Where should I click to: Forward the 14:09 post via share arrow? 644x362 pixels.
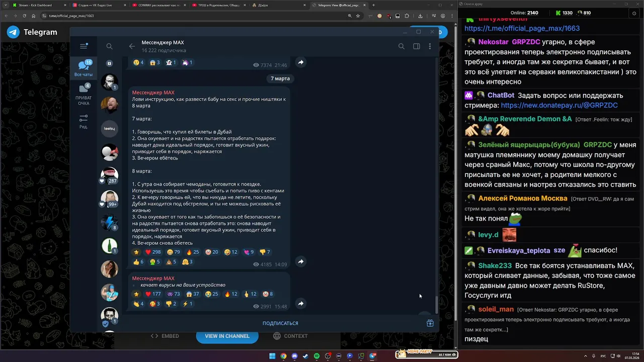click(300, 261)
